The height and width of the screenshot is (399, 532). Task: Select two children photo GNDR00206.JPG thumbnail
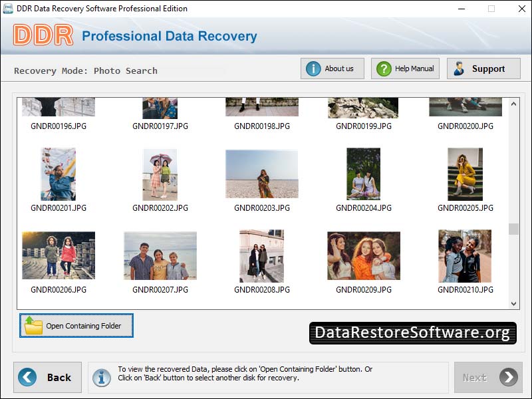pos(59,255)
